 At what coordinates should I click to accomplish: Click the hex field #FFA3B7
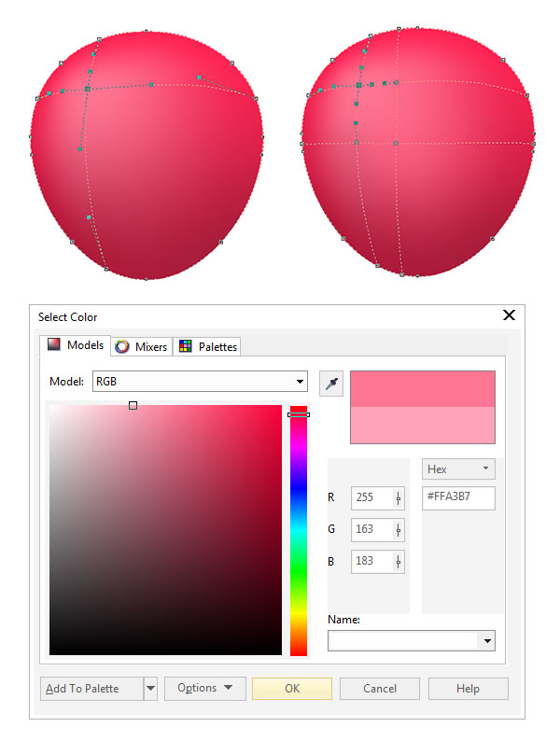click(458, 497)
